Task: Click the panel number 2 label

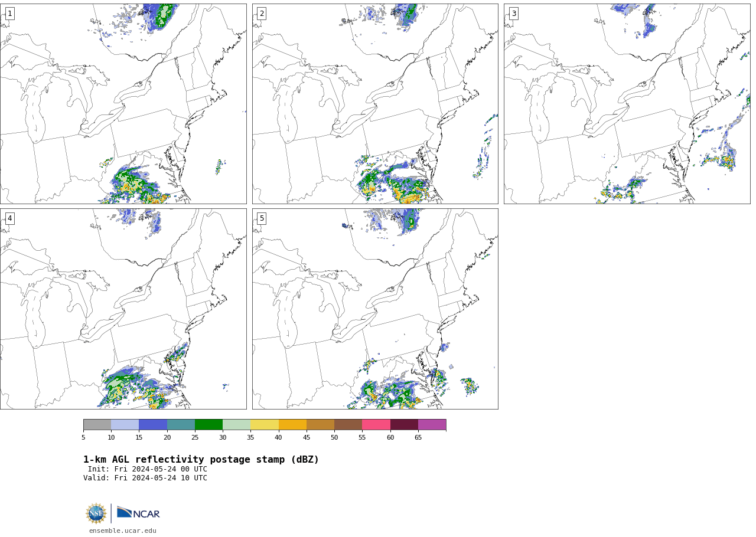Action: pyautogui.click(x=262, y=14)
